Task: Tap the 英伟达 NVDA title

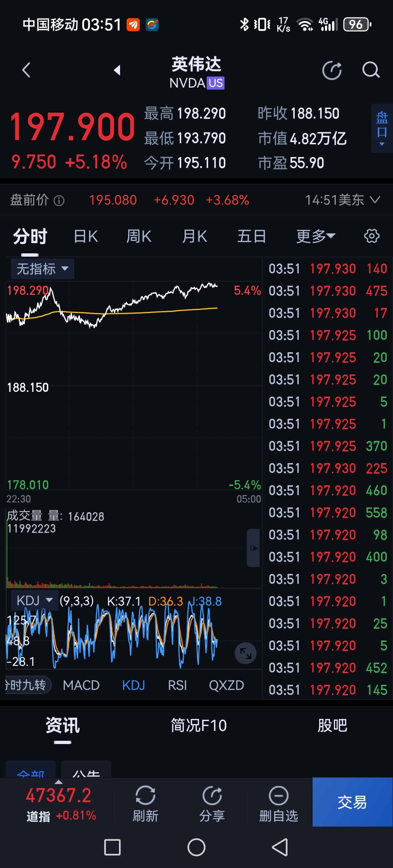Action: click(x=196, y=72)
